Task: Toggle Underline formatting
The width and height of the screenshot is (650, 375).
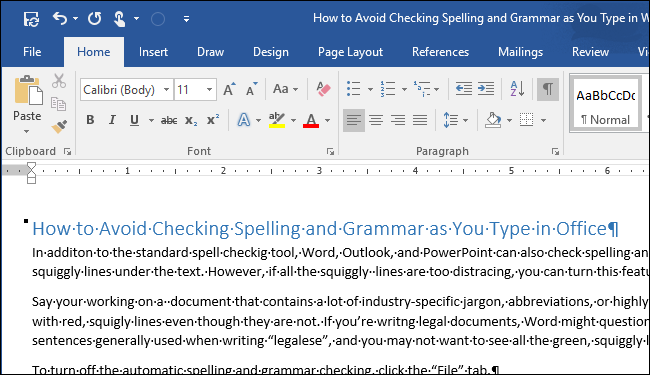Action: [134, 120]
